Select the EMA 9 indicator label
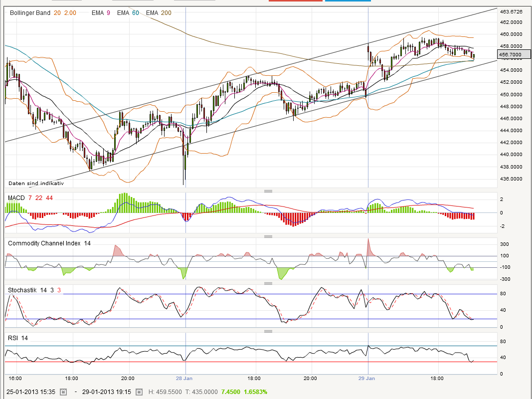Image resolution: width=532 pixels, height=399 pixels. pos(101,13)
